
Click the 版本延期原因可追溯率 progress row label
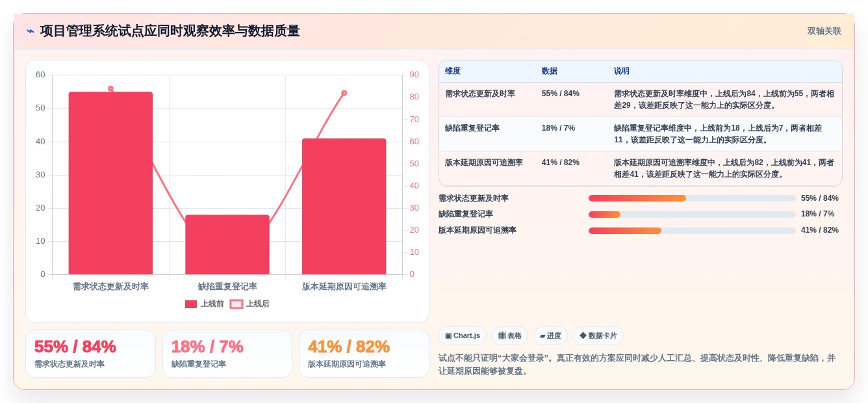pyautogui.click(x=478, y=230)
